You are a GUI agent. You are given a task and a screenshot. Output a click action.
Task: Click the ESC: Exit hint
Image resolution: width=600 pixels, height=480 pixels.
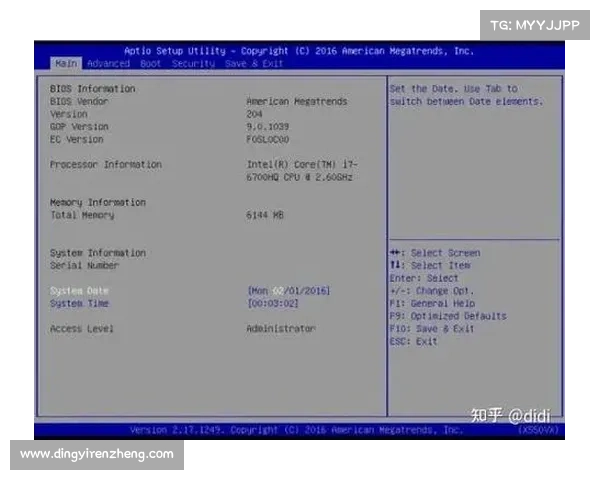pos(413,341)
